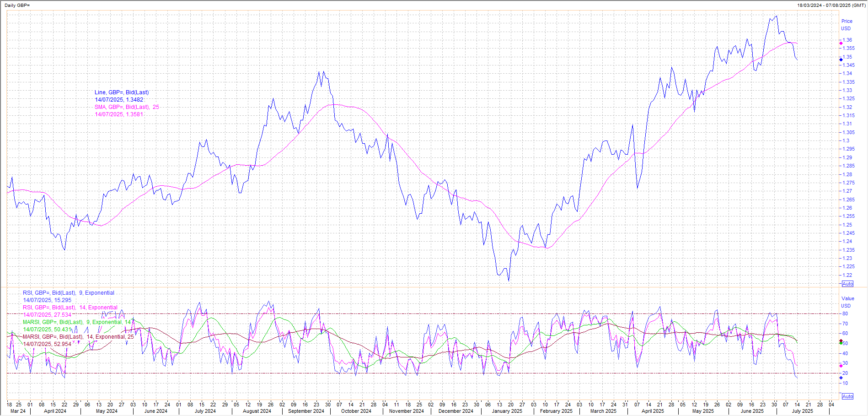Click the May 2025 month label
The height and width of the screenshot is (416, 868).
click(703, 411)
